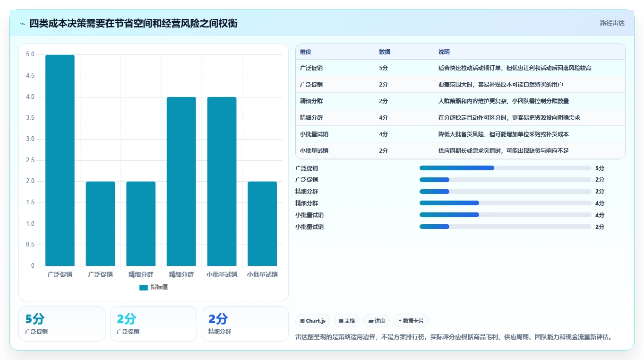
Task: Open the 5分 广泛促销 data card
Action: [x=62, y=324]
